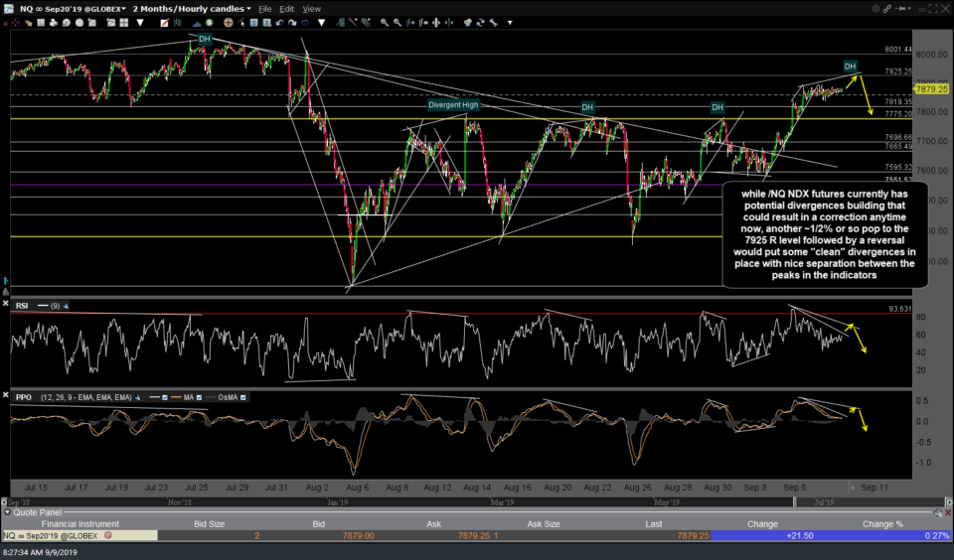Click the Change % value 0.27%

936,536
